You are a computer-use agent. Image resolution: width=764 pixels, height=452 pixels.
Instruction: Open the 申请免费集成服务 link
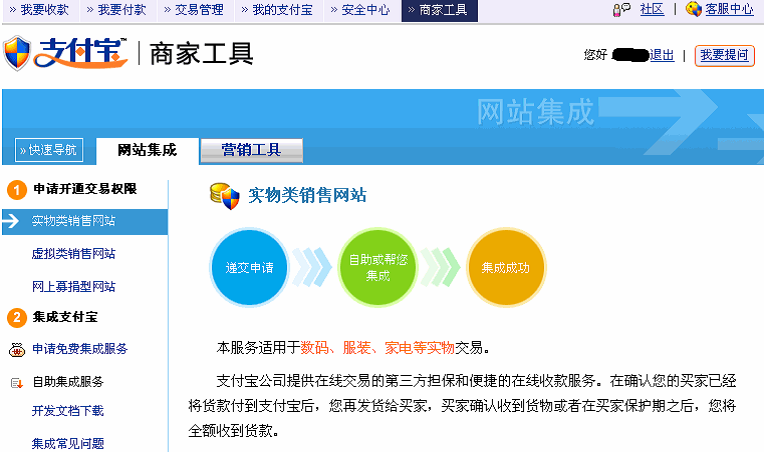pyautogui.click(x=80, y=349)
